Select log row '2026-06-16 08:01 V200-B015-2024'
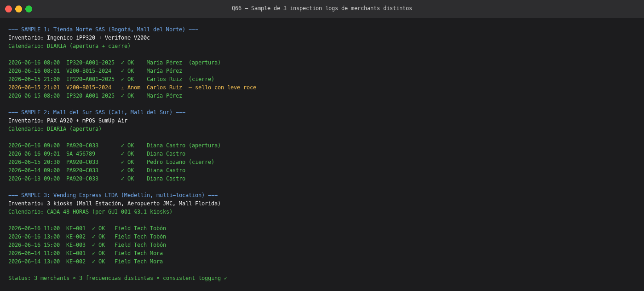This screenshot has width=644, height=291. pos(95,71)
